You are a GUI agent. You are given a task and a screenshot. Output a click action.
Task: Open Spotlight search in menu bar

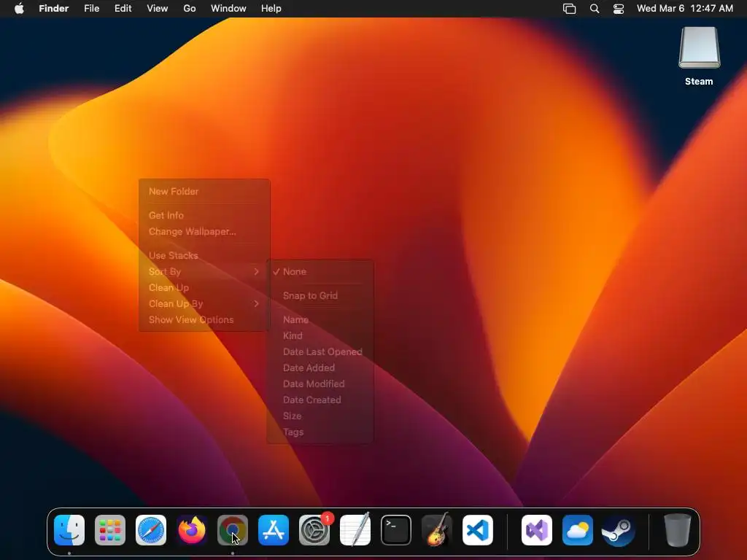(x=595, y=9)
